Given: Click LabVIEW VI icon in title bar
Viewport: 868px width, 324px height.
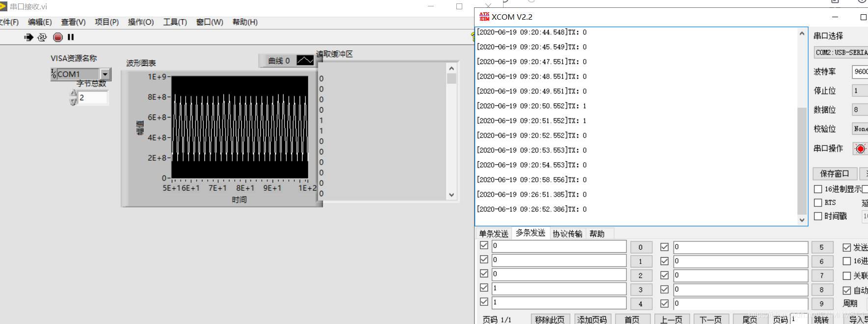Looking at the screenshot, I should click(3, 6).
